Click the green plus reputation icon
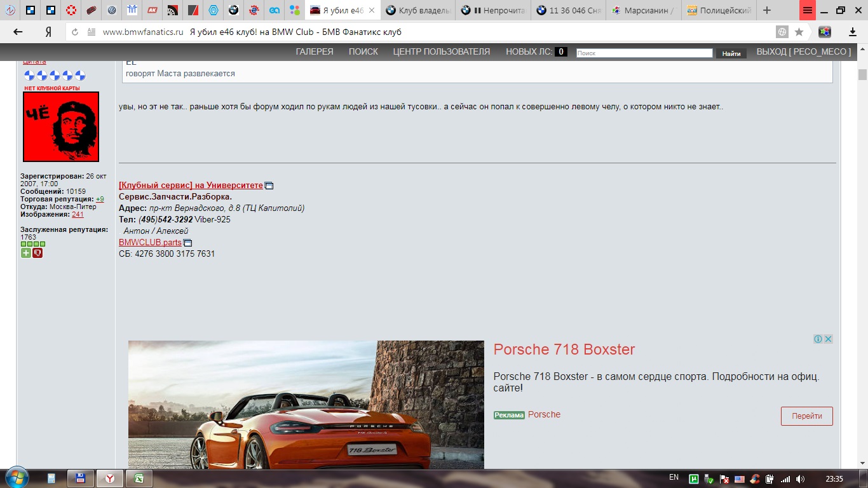 pos(25,253)
